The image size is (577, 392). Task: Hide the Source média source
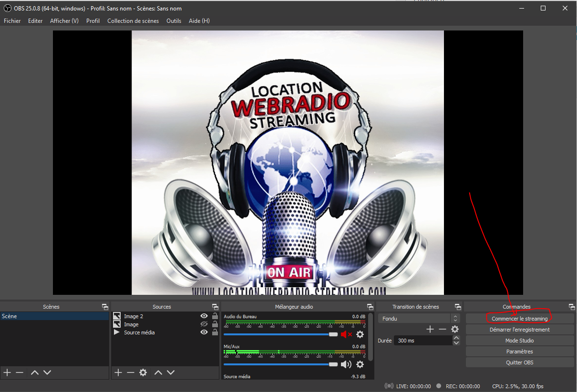[x=204, y=332]
